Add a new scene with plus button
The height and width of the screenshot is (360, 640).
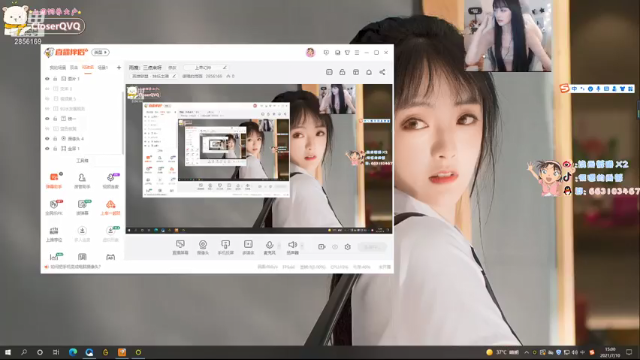[x=119, y=67]
